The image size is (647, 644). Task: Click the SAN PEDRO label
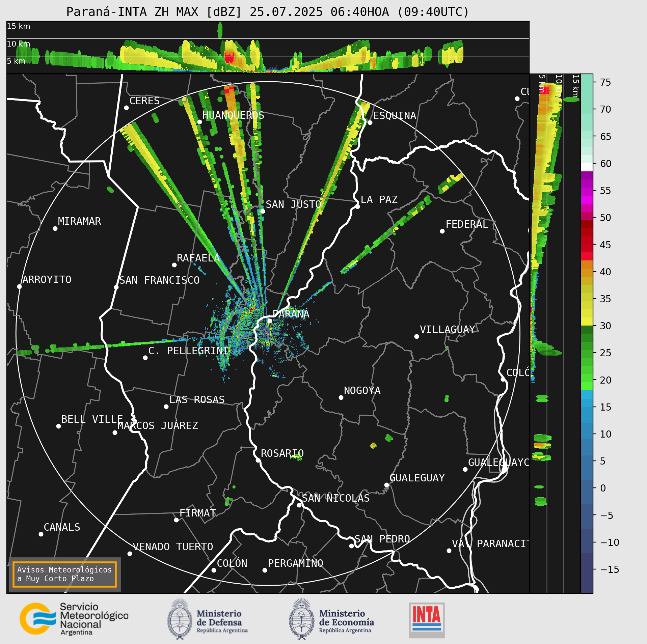point(382,539)
